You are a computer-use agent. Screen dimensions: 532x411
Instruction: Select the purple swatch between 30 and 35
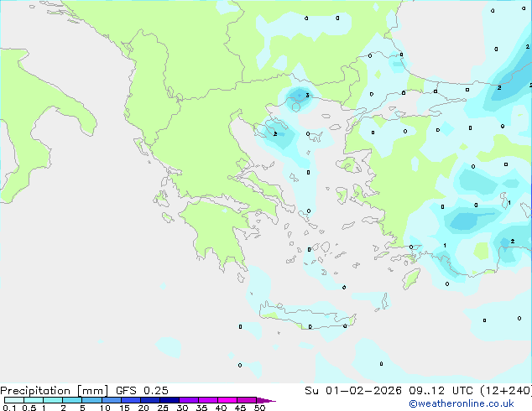[189, 400]
